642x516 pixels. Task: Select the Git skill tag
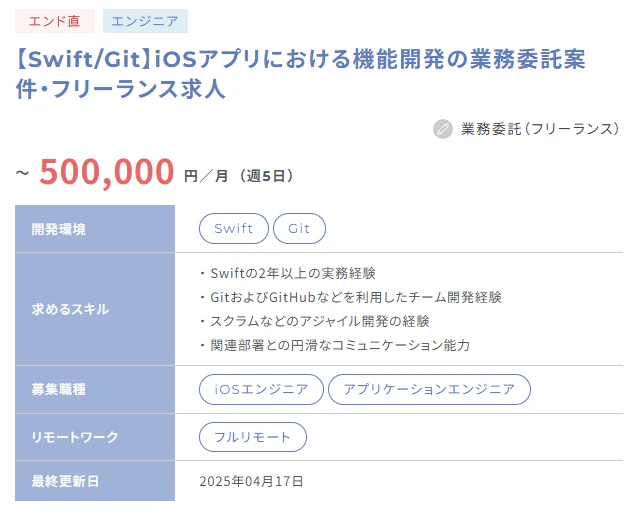pos(299,229)
